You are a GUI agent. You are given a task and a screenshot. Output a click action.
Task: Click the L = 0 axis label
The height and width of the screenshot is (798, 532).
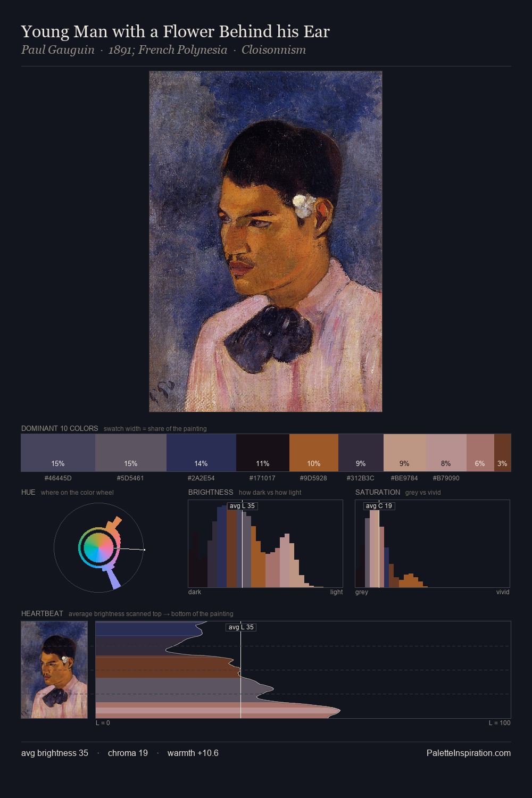tap(103, 723)
